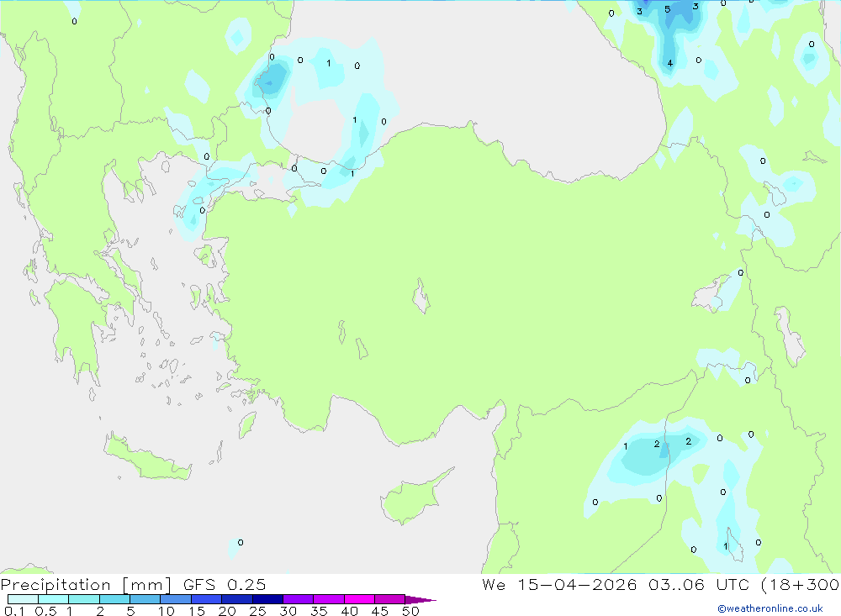Click the date '15-04-2026' in the footer
The image size is (841, 616).
click(577, 584)
